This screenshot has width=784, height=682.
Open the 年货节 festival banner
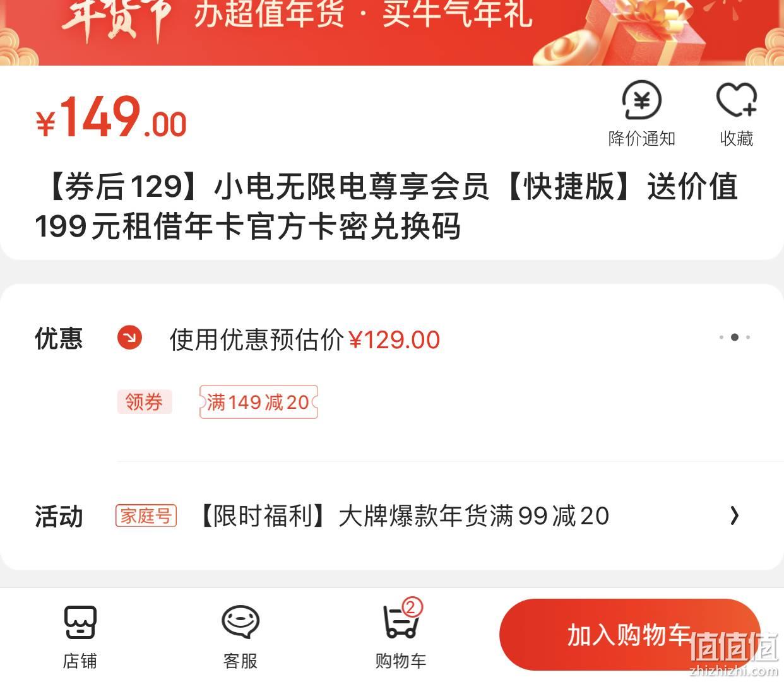(392, 33)
